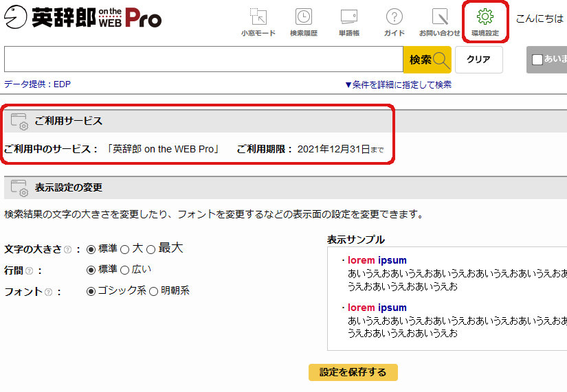Click 設定を保存する save settings button
The image size is (567, 392).
(353, 372)
